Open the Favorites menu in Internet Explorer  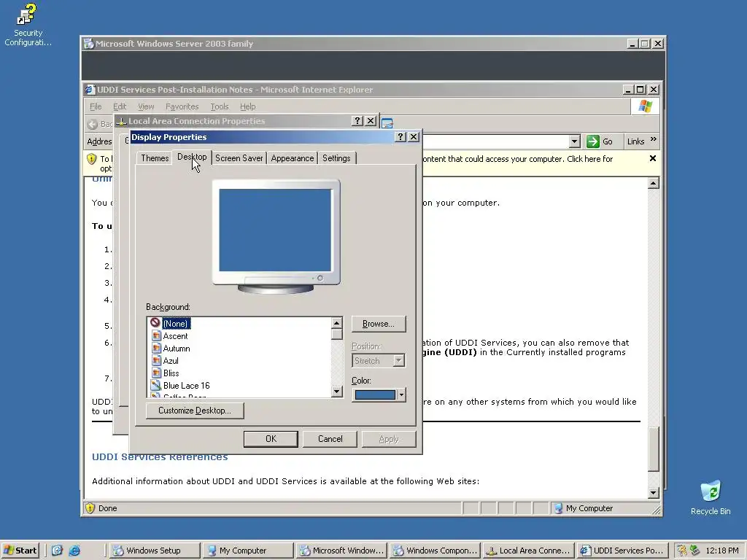[x=182, y=106]
